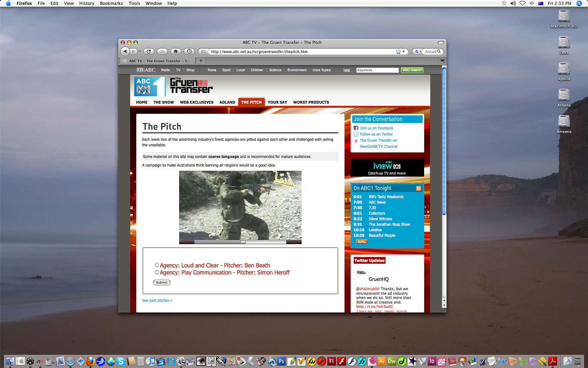Open the more Topics menu in ABC bar
This screenshot has height=368, width=588.
321,70
